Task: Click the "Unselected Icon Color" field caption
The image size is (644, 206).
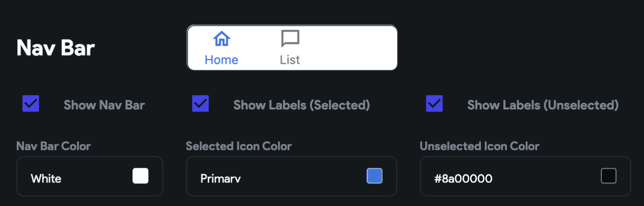Action: [x=479, y=146]
